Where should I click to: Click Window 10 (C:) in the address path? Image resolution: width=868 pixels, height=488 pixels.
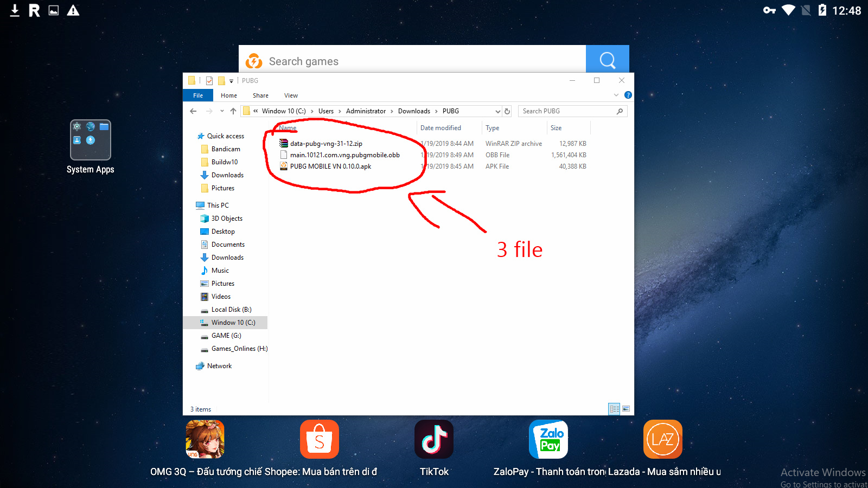click(284, 111)
